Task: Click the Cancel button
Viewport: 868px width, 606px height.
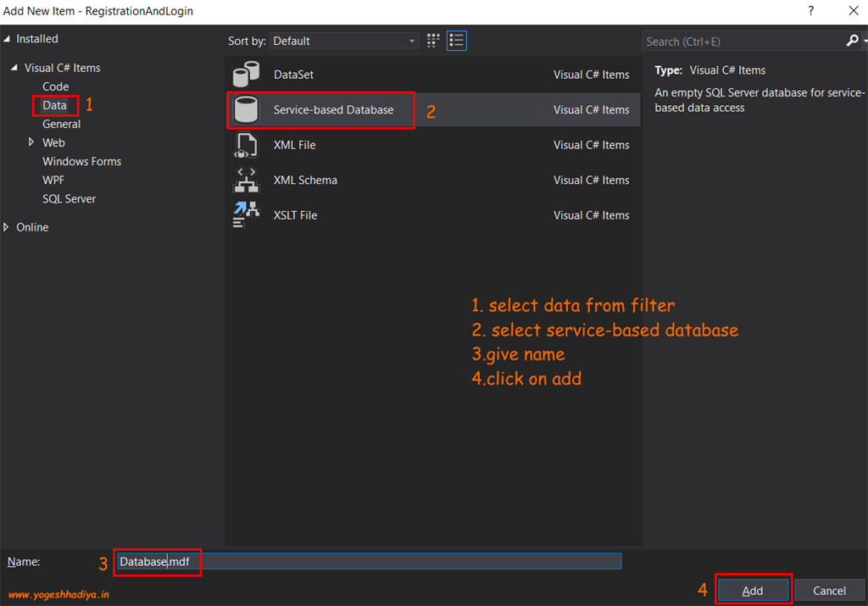Action: 830,590
